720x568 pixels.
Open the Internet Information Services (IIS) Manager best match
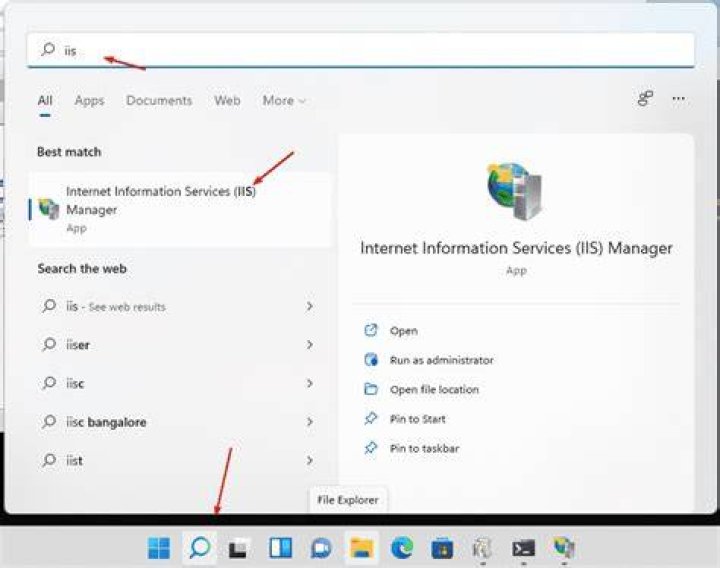pos(180,209)
